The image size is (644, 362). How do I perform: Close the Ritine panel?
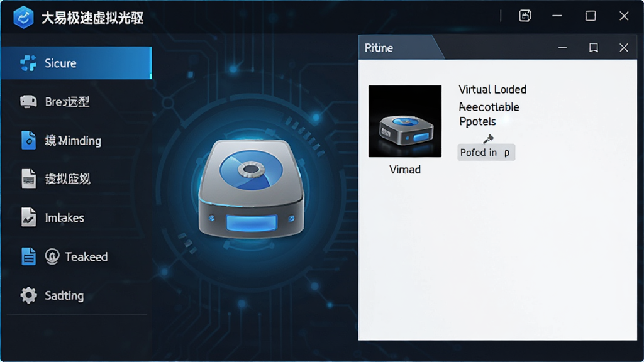point(624,48)
